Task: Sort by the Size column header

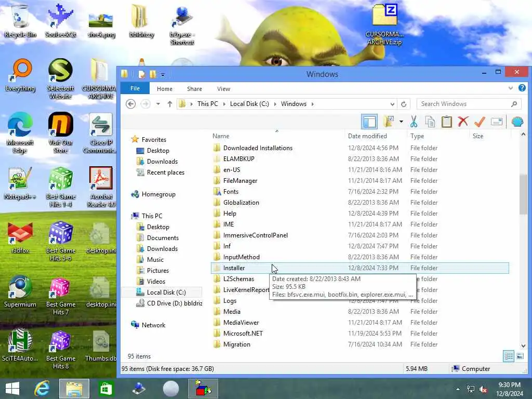Action: point(478,136)
